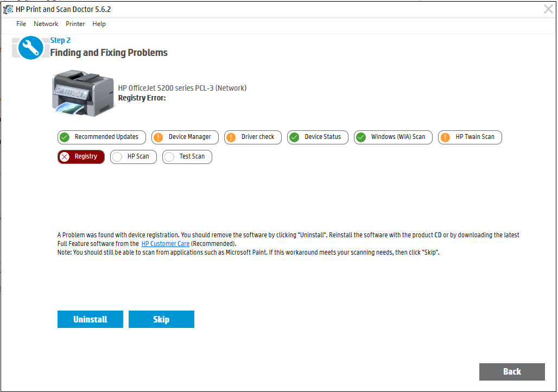Open the Network menu
The image size is (558, 392).
click(46, 24)
